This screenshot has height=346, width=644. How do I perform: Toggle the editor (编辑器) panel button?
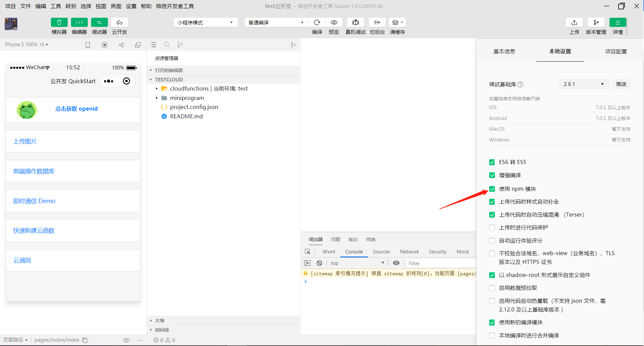click(79, 22)
